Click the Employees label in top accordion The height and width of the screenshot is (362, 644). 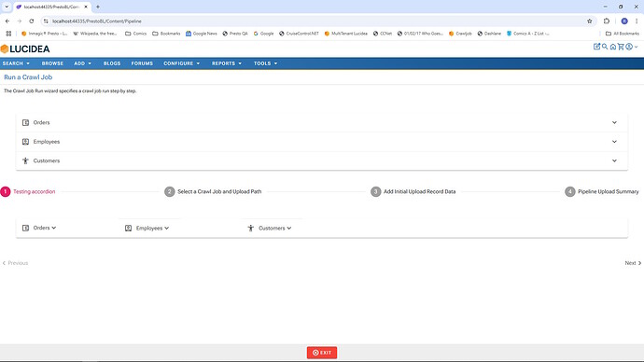pyautogui.click(x=47, y=142)
